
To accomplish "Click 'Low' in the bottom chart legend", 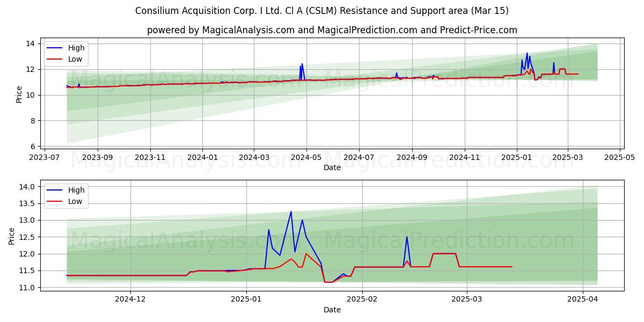I will [x=75, y=201].
